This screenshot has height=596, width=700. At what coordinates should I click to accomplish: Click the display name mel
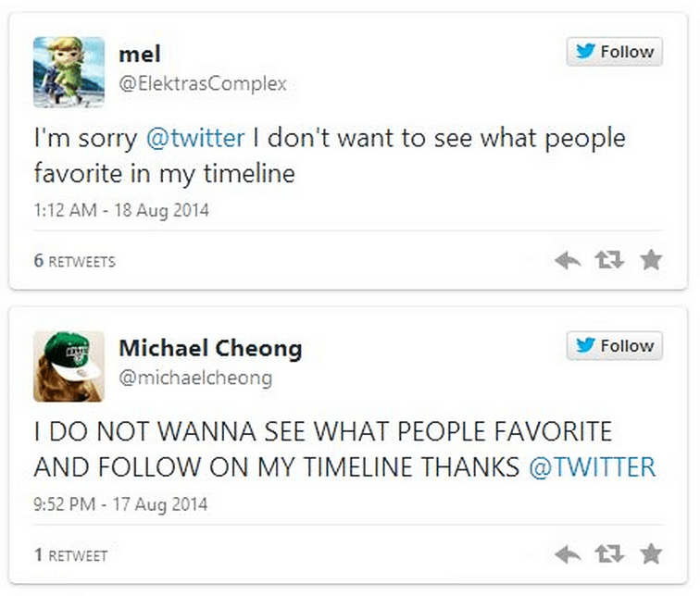[x=139, y=55]
